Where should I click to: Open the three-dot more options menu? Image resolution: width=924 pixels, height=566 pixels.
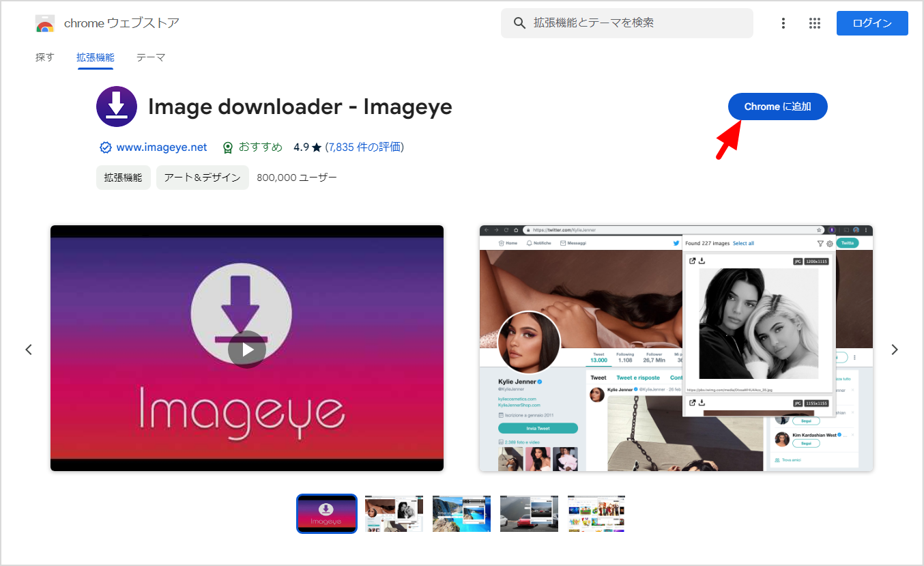click(783, 23)
